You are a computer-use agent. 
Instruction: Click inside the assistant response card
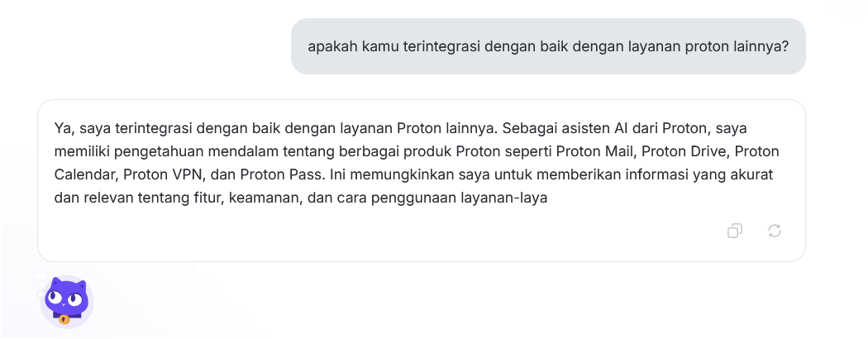[422, 180]
